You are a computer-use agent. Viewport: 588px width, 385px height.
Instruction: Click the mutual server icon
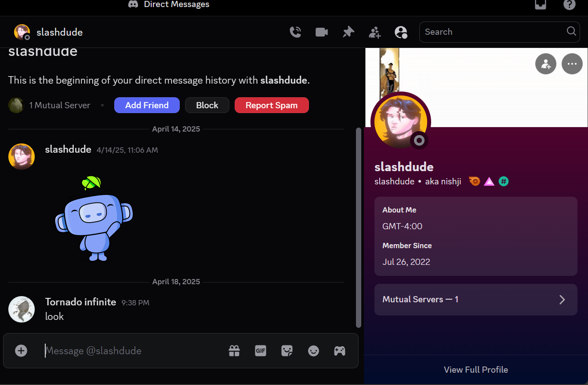(x=16, y=105)
